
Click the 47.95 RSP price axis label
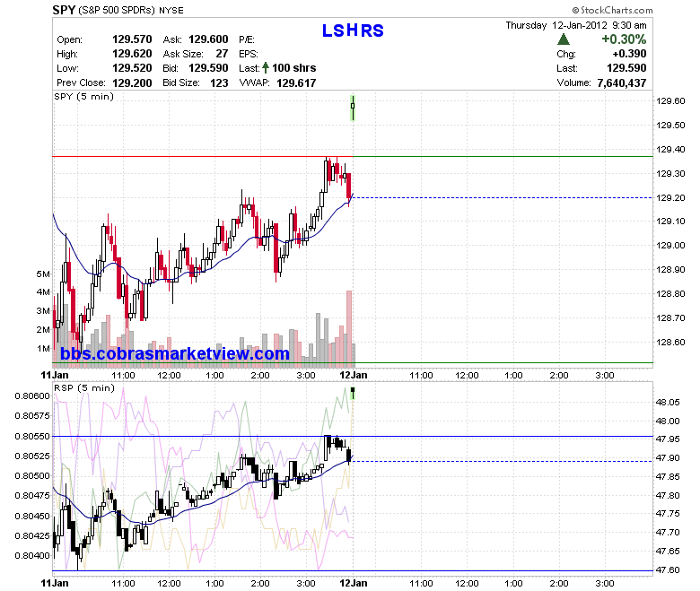(x=668, y=439)
